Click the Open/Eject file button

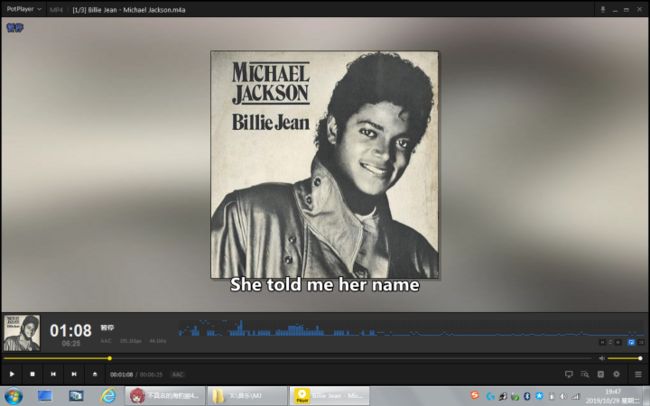95,374
